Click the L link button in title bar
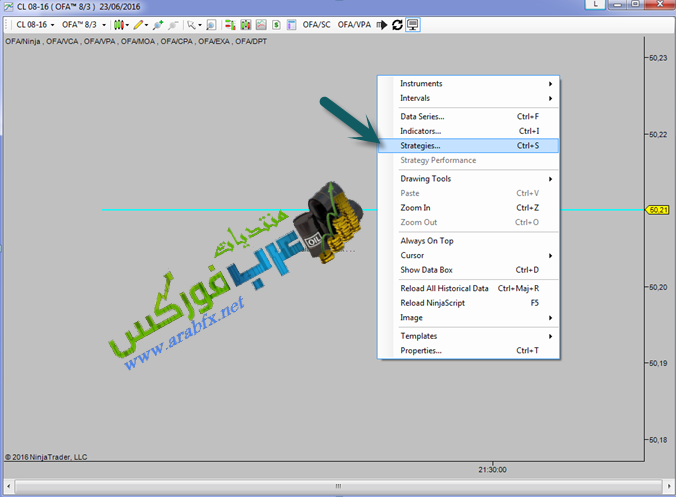The height and width of the screenshot is (497, 676). pos(595,4)
